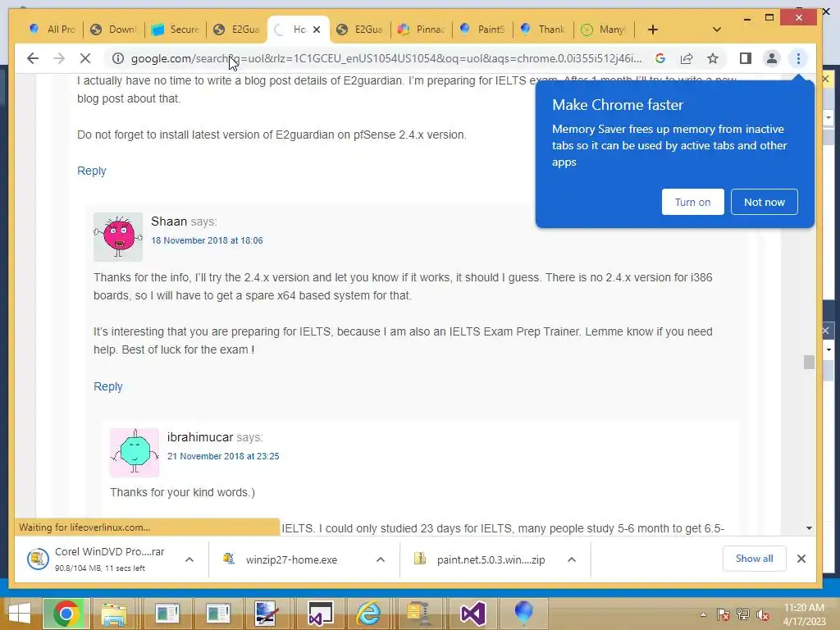Click the Shaan commenter name
The image size is (840, 630).
[x=169, y=221]
